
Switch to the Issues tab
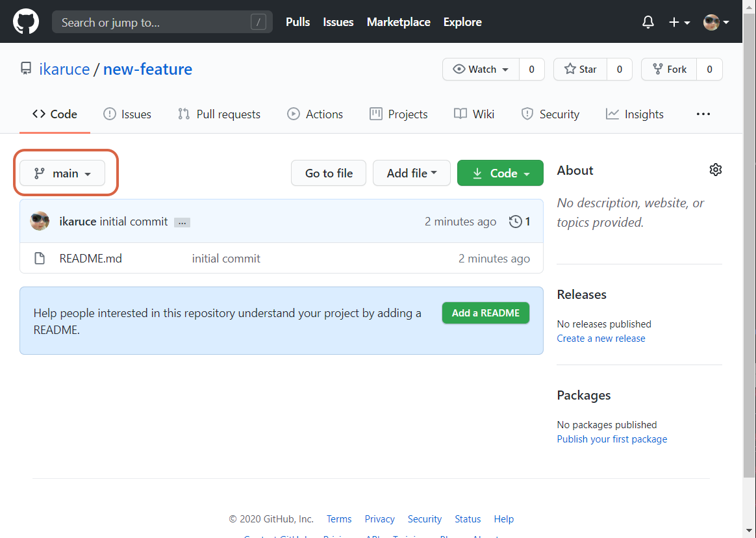coord(127,114)
